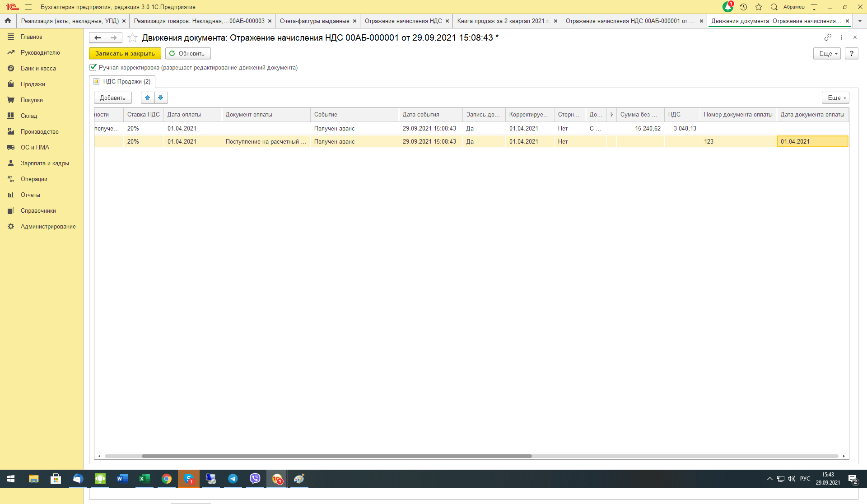Navigate back with left arrow button
Screen dimensions: 867x504
tap(98, 37)
